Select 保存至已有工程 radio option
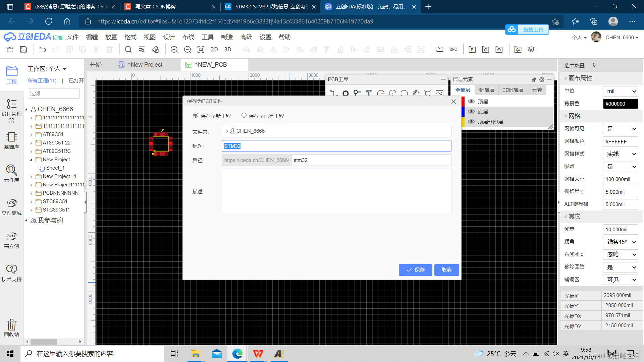 [x=244, y=115]
